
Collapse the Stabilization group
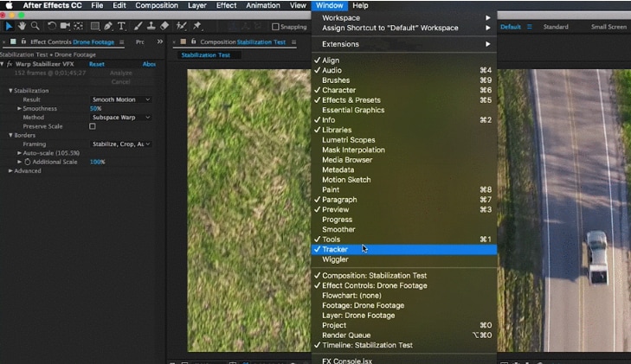(x=10, y=91)
